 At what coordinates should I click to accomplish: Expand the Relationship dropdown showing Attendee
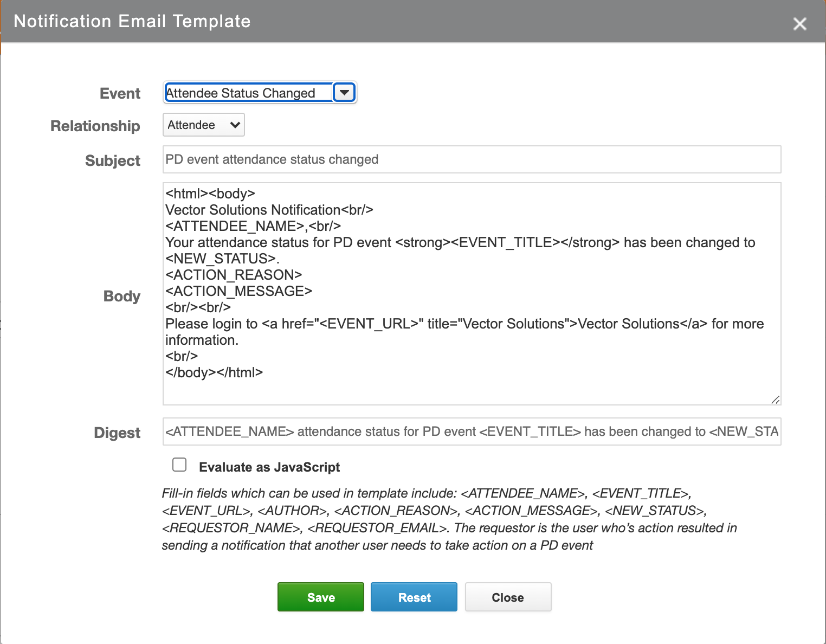coord(204,125)
